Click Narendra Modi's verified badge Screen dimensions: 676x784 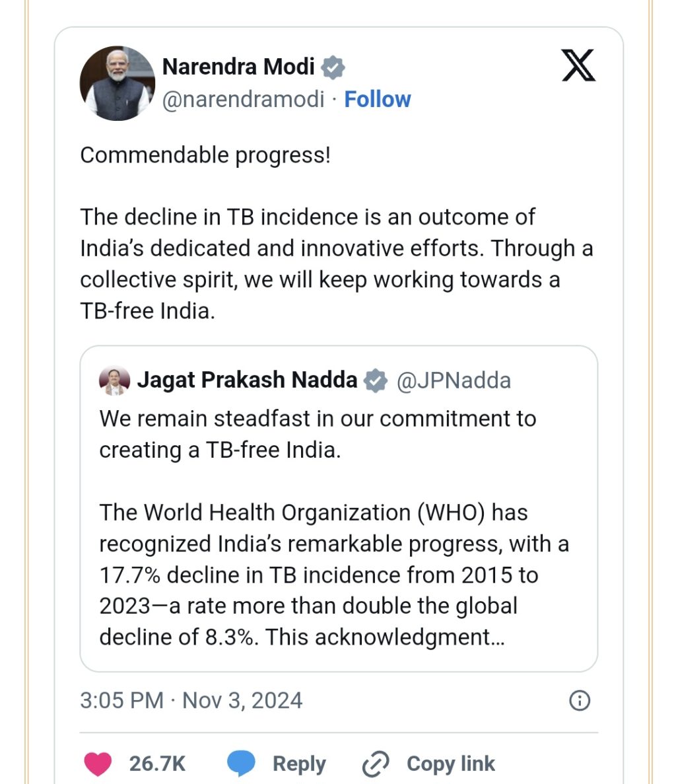(333, 67)
